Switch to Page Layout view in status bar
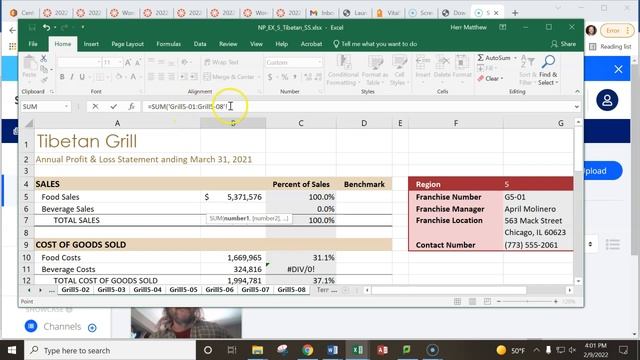This screenshot has height=360, width=640. tap(472, 302)
